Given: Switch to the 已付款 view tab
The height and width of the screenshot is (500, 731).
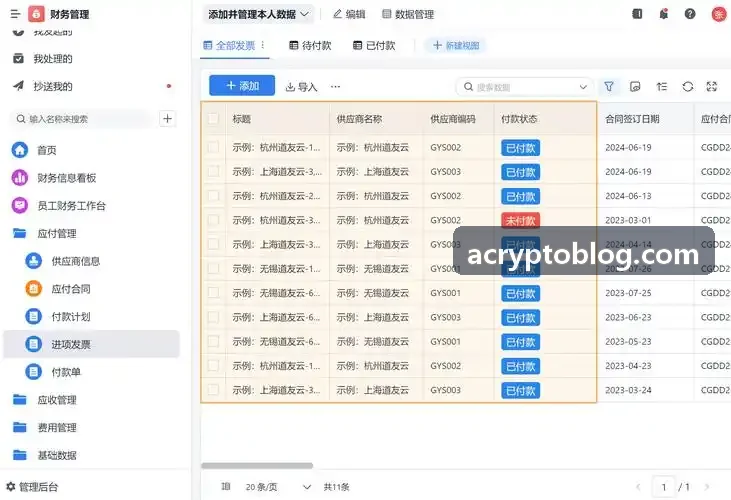Looking at the screenshot, I should [374, 45].
